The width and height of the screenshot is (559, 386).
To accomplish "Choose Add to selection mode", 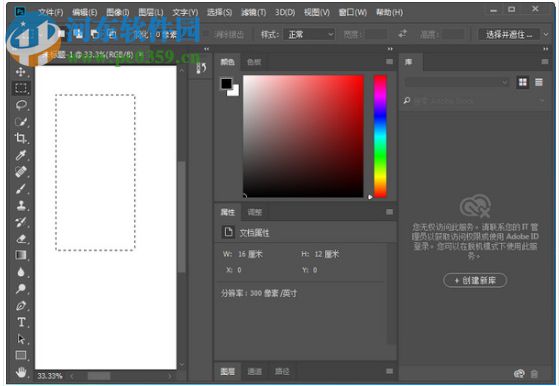I will click(78, 34).
